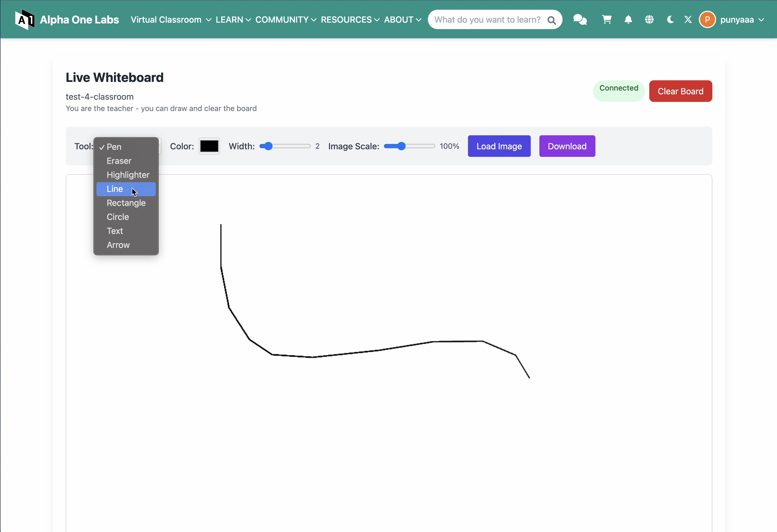Image resolution: width=777 pixels, height=532 pixels.
Task: Expand the Virtual Classroom menu
Action: coord(171,20)
